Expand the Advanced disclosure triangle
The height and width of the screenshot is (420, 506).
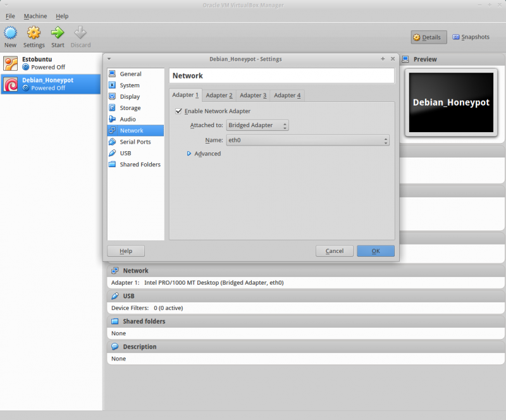[189, 153]
